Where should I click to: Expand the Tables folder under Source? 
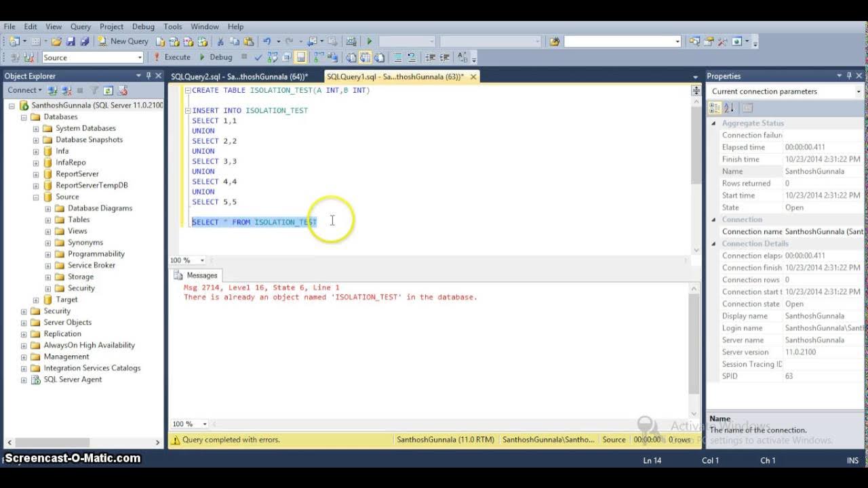pyautogui.click(x=49, y=220)
